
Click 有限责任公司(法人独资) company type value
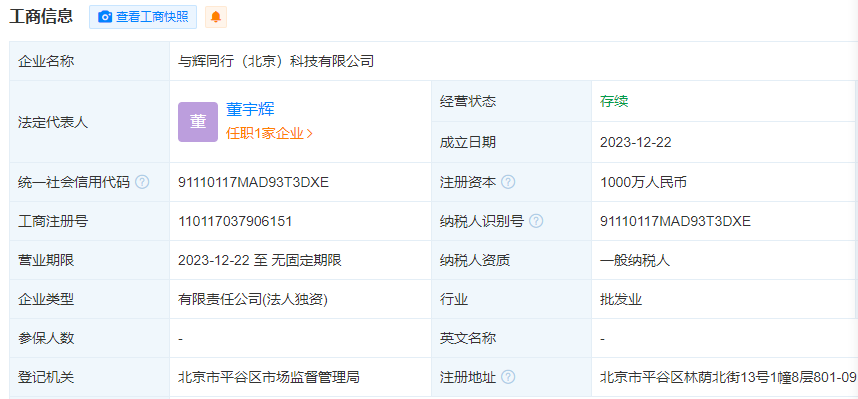point(253,299)
